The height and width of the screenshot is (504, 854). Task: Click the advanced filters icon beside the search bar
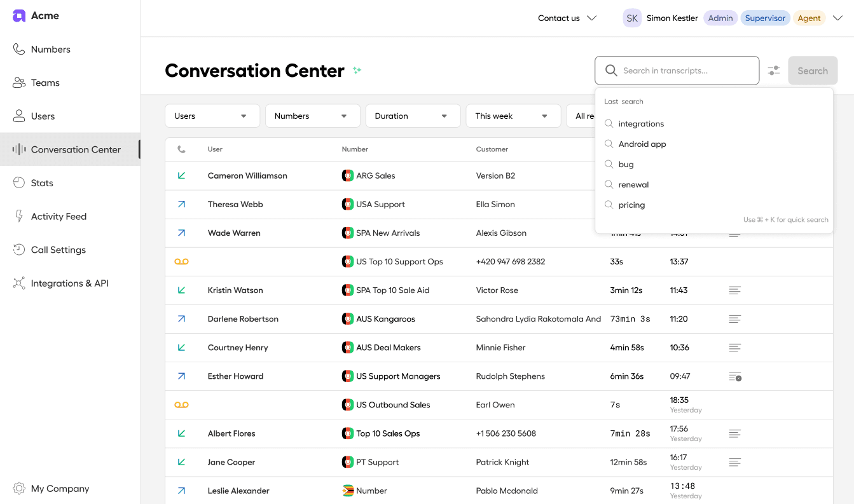coord(773,71)
